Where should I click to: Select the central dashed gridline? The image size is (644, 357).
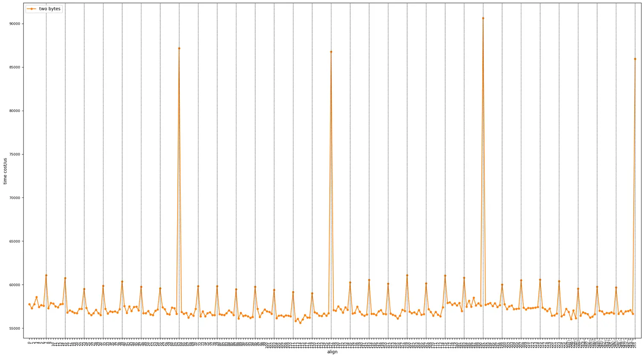click(x=332, y=170)
